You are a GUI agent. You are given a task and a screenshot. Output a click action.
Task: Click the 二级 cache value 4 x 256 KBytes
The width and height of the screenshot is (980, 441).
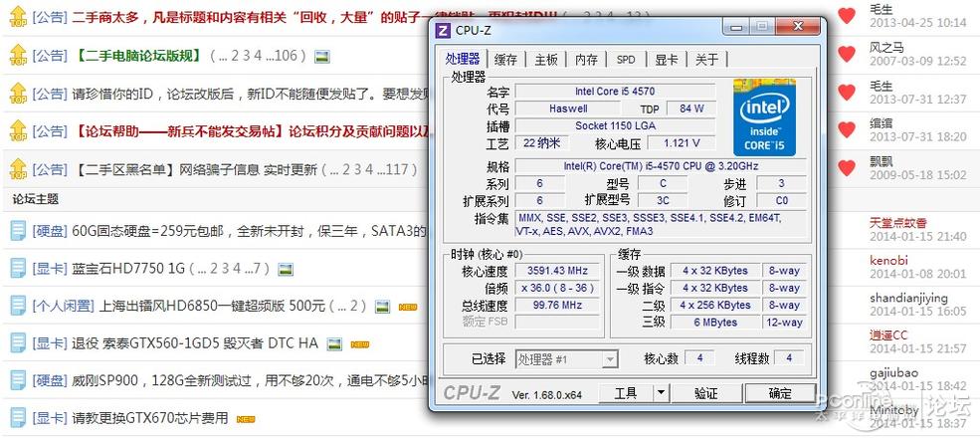[715, 306]
